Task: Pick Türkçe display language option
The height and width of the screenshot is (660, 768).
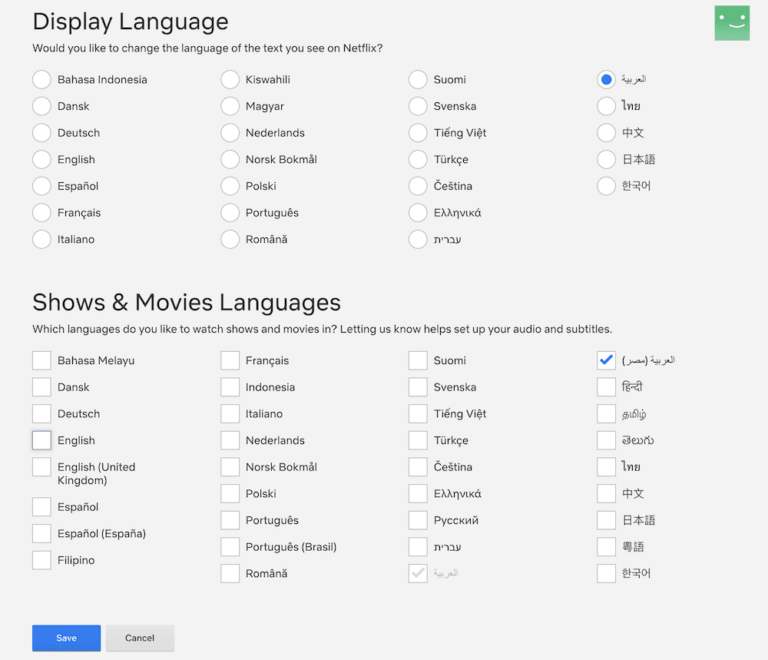Action: [418, 159]
